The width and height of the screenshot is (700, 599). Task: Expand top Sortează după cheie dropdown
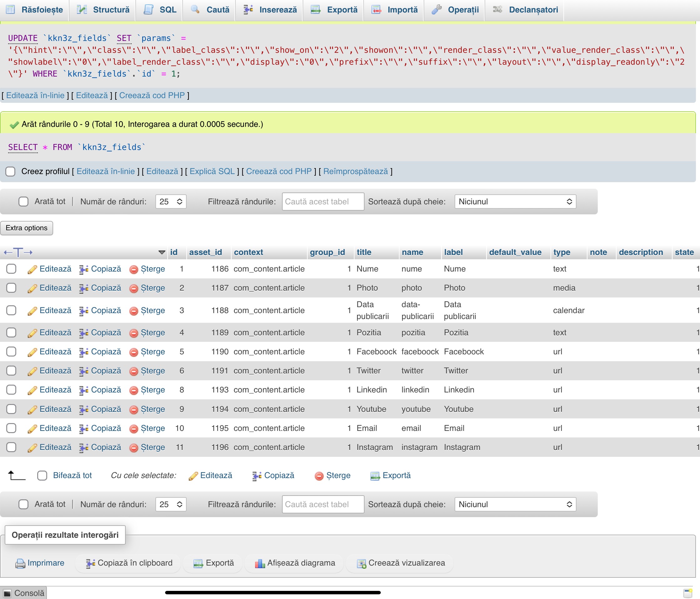pos(515,202)
